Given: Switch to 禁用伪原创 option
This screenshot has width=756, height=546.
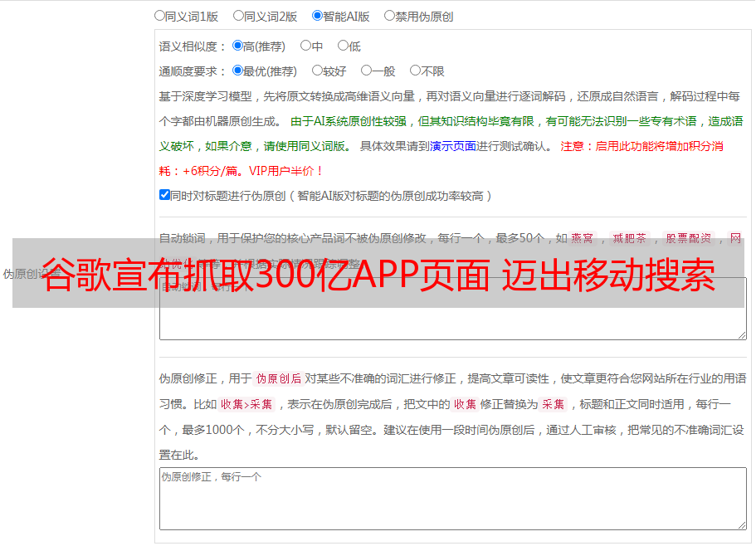Looking at the screenshot, I should pos(389,15).
